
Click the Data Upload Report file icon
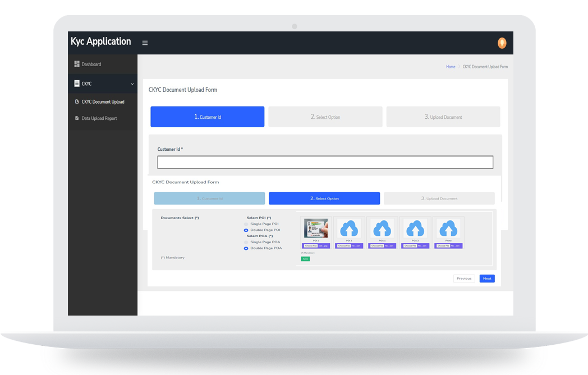pyautogui.click(x=77, y=118)
